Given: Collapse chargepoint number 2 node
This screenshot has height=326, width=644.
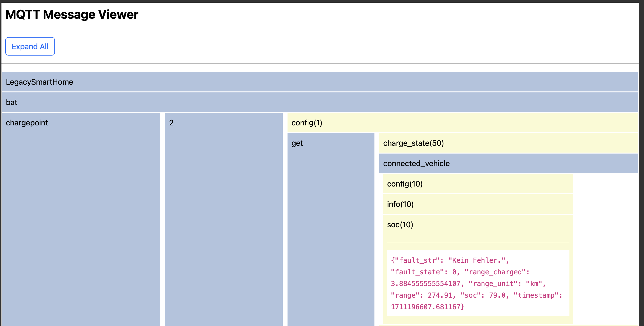Looking at the screenshot, I should click(x=171, y=123).
